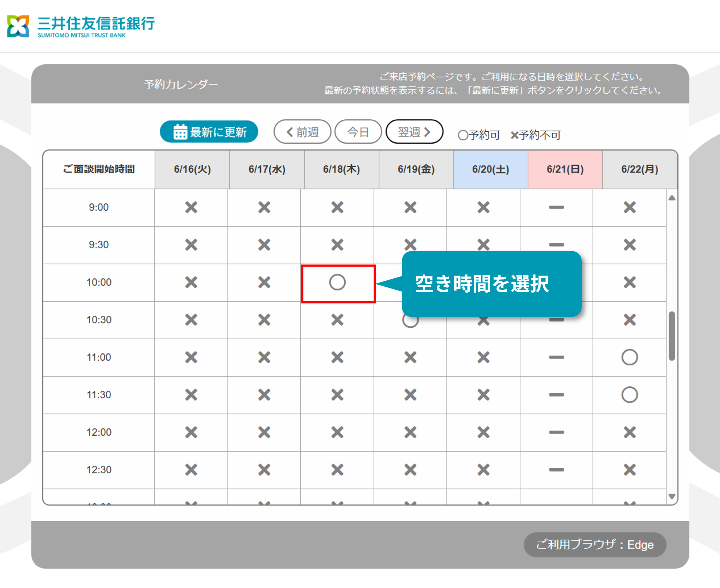Click the dash mark at 9:00 on 6/21(日)

556,207
